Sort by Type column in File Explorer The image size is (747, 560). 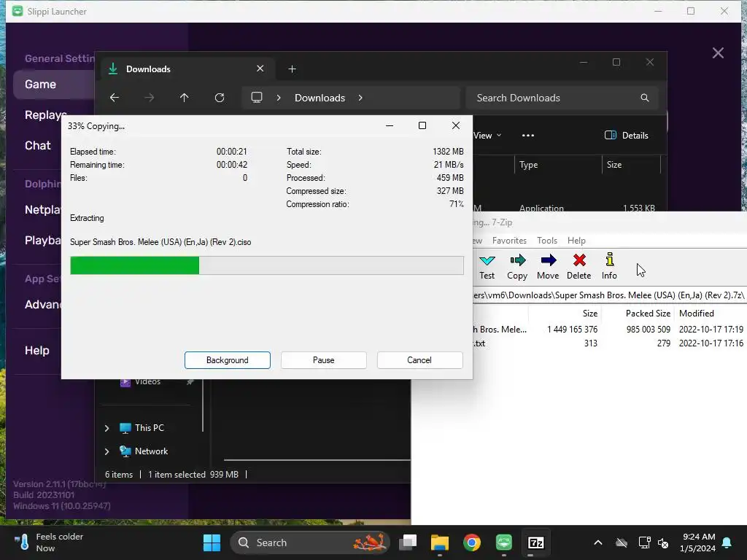point(558,165)
